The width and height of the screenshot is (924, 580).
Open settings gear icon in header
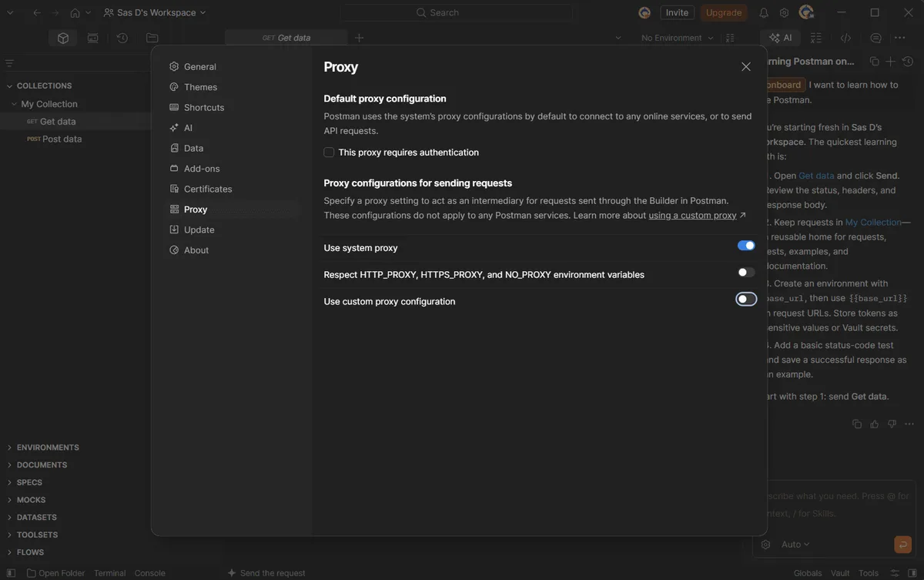(x=784, y=12)
